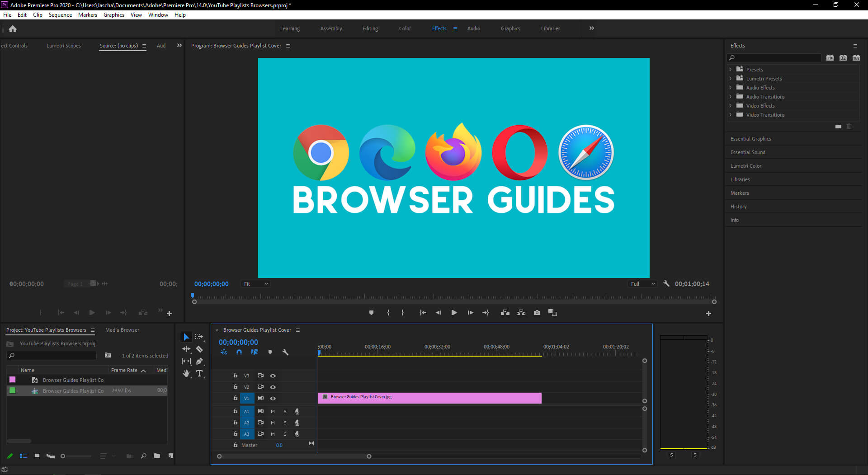Viewport: 868px width, 475px height.
Task: Filter Effects by Accelerated Effects
Action: coord(830,58)
